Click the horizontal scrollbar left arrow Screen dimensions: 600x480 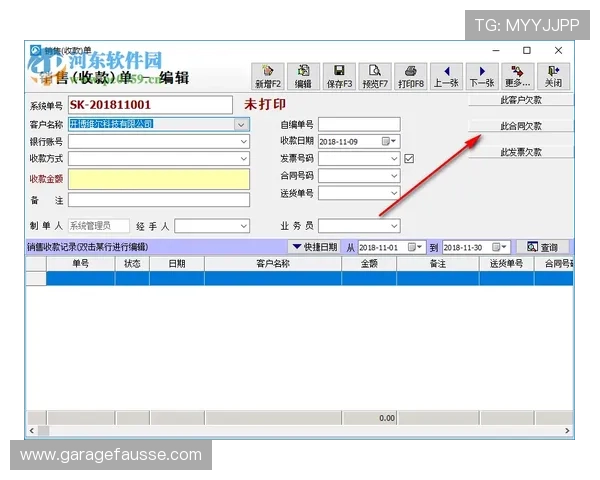(32, 431)
